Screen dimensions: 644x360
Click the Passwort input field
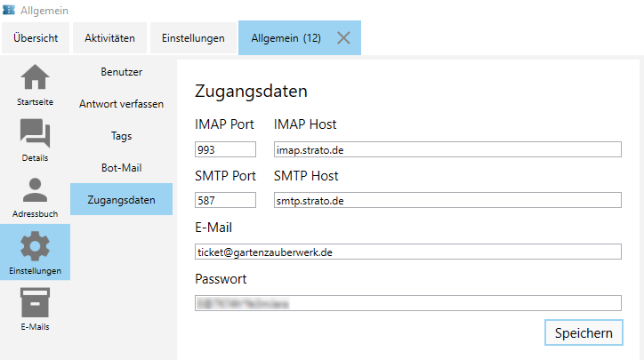(408, 303)
